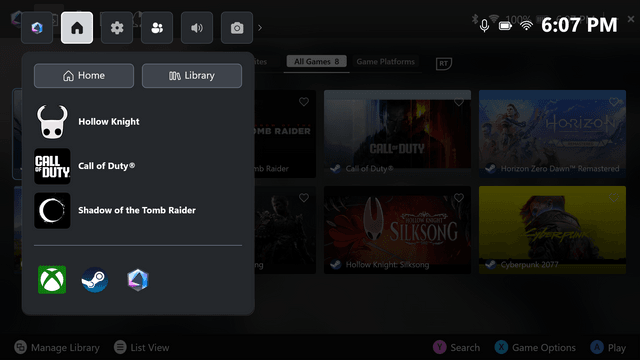The image size is (640, 360).
Task: Favorite Tomb Raider card with heart icon
Action: [304, 102]
